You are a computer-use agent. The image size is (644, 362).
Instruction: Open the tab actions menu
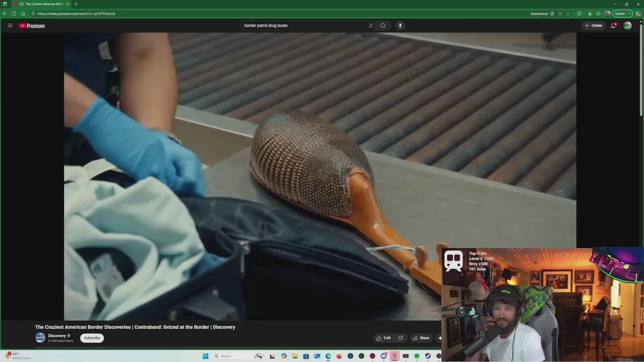5,4
